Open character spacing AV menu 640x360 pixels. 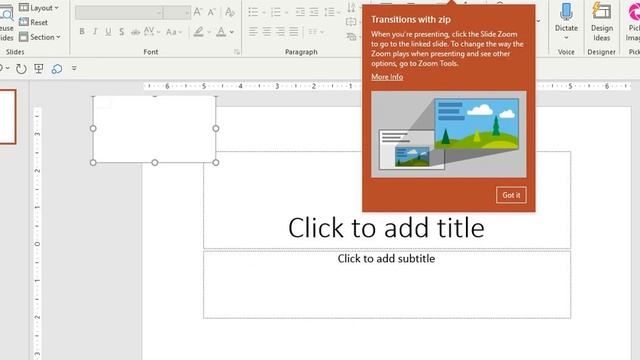click(x=151, y=31)
